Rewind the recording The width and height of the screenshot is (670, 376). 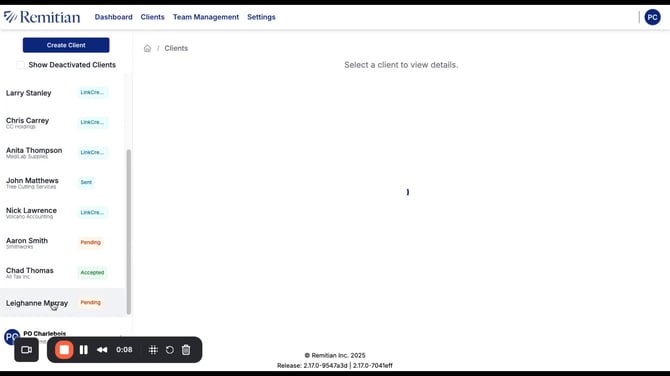click(102, 350)
